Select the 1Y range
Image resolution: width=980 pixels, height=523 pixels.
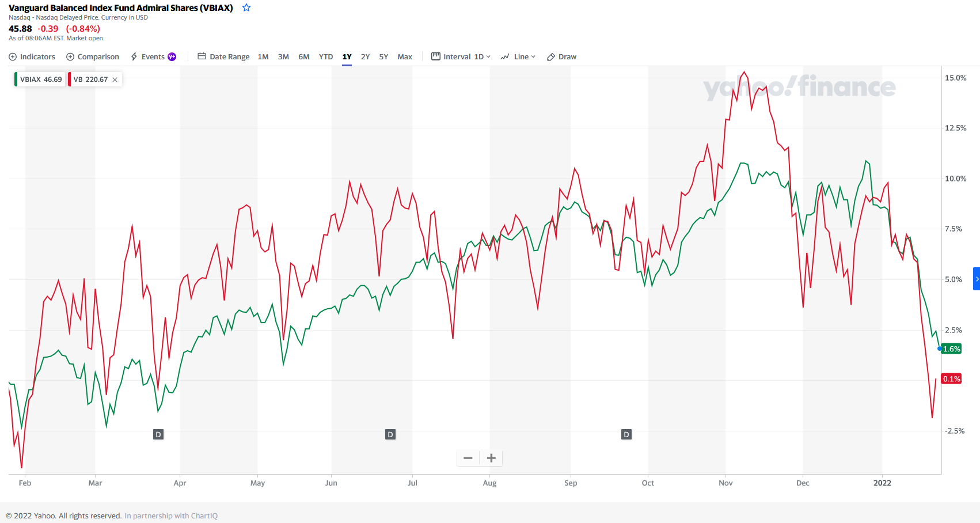click(x=347, y=56)
